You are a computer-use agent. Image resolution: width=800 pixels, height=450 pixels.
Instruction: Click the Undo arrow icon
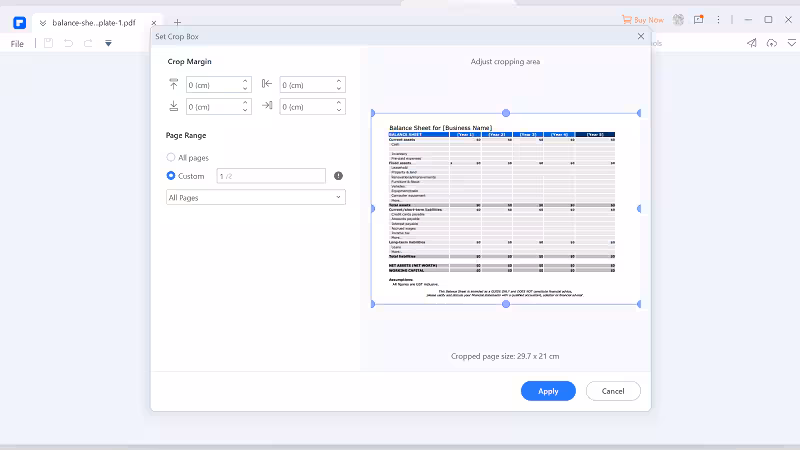click(x=68, y=43)
